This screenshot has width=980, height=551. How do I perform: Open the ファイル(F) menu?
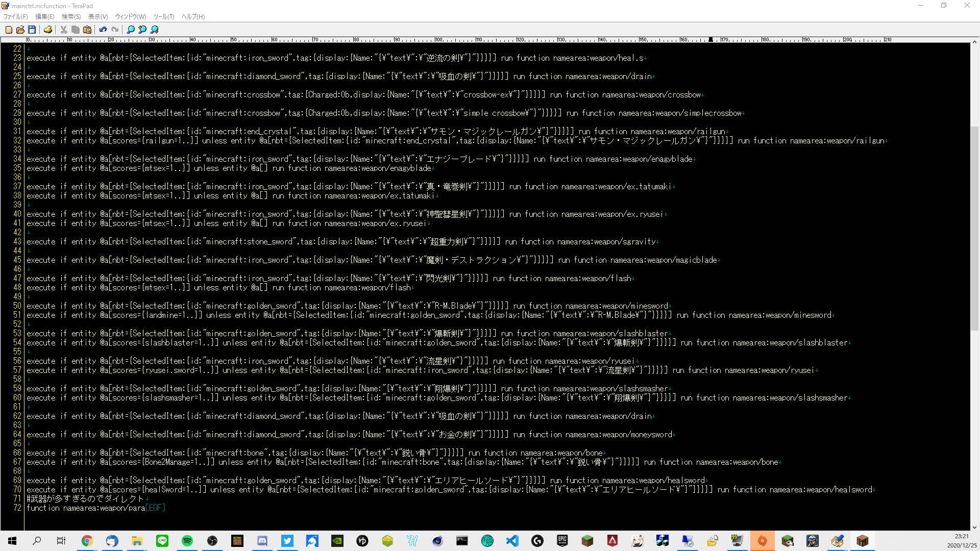tap(15, 17)
